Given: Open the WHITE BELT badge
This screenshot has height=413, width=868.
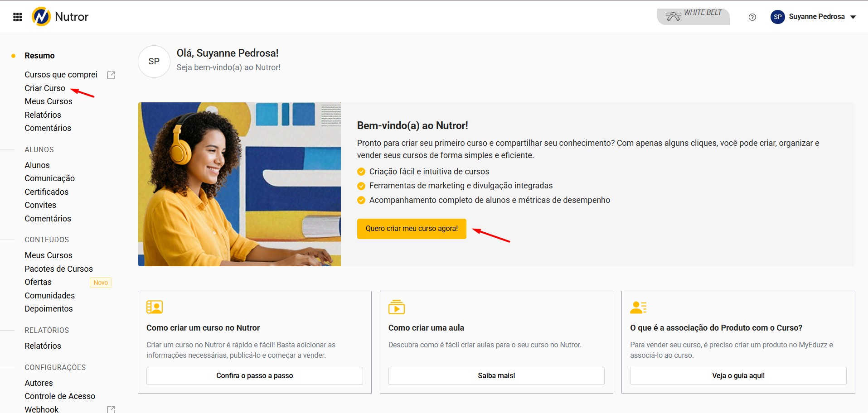Looking at the screenshot, I should (693, 17).
